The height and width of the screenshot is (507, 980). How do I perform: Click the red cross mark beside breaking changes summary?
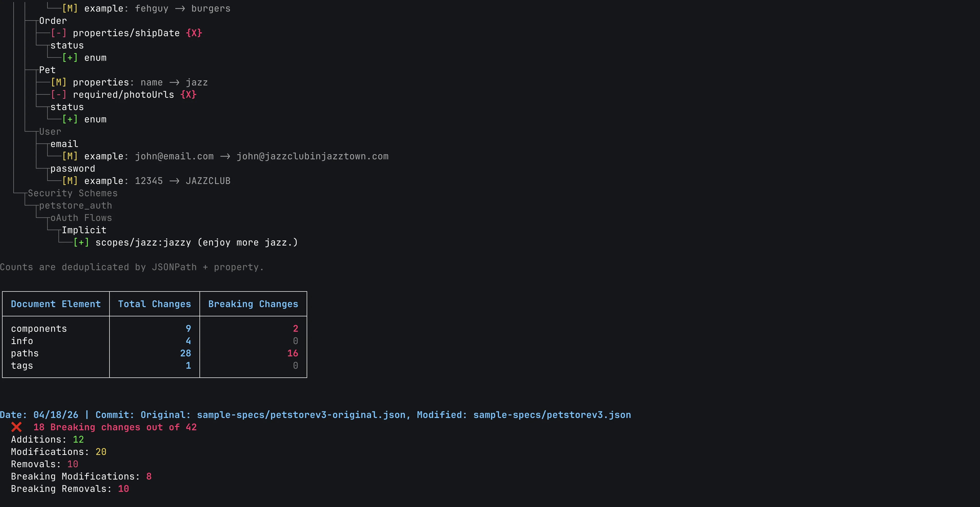[16, 427]
